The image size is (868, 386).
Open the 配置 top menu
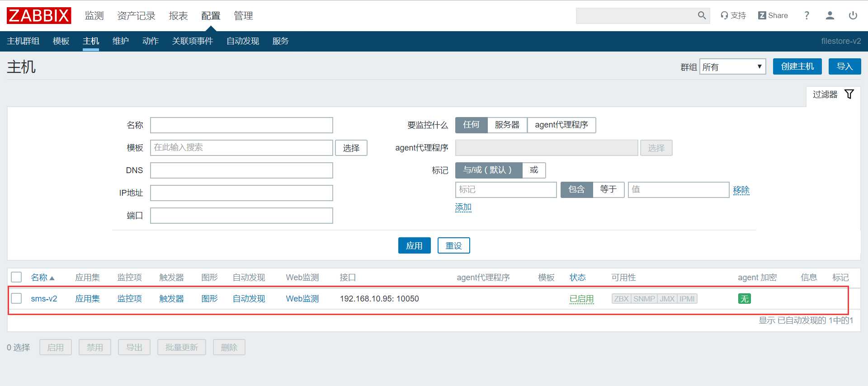tap(211, 16)
